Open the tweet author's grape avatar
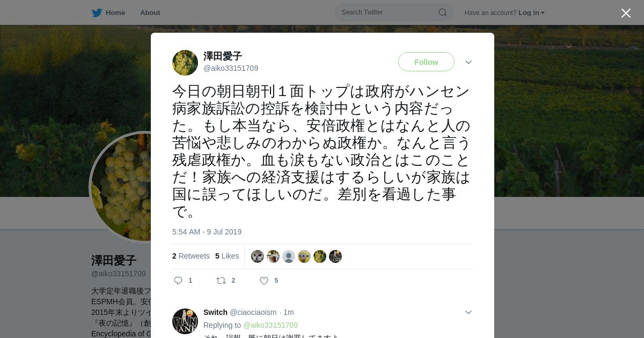Image resolution: width=644 pixels, height=338 pixels. tap(185, 63)
